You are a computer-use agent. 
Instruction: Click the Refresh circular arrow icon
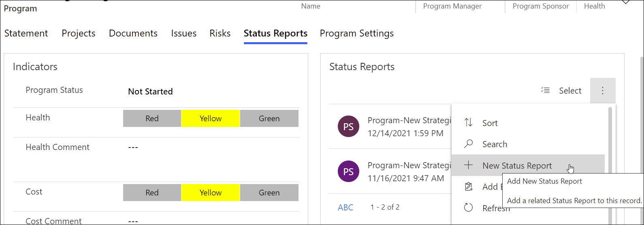point(468,208)
